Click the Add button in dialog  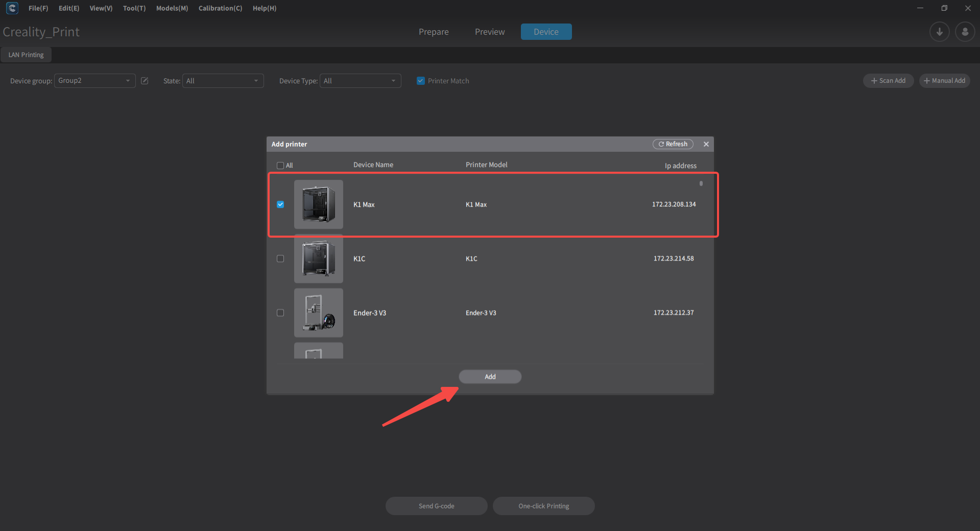point(490,377)
